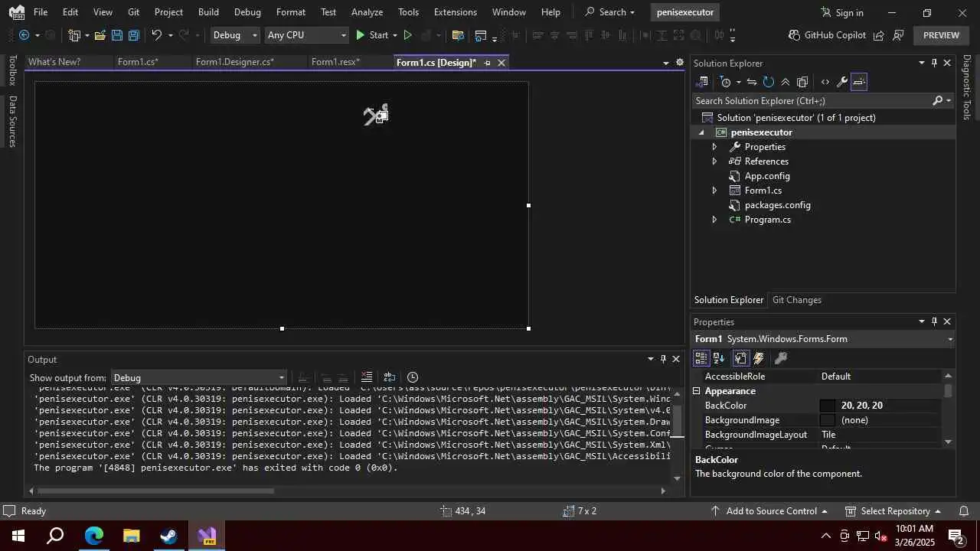Click pin toggle on Form1.cs [Design] tab
This screenshot has width=980, height=551.
pos(487,63)
